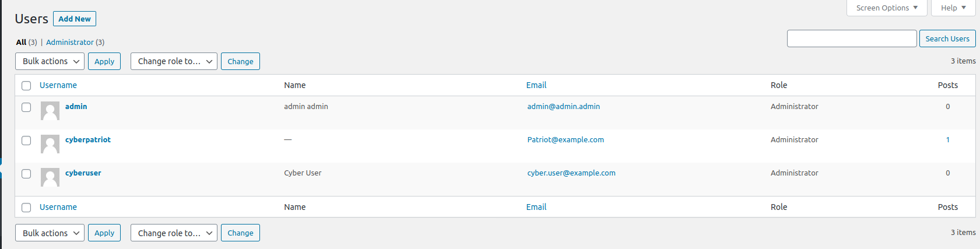Open the Screen Options panel tab
The width and height of the screenshot is (980, 249).
pos(886,8)
